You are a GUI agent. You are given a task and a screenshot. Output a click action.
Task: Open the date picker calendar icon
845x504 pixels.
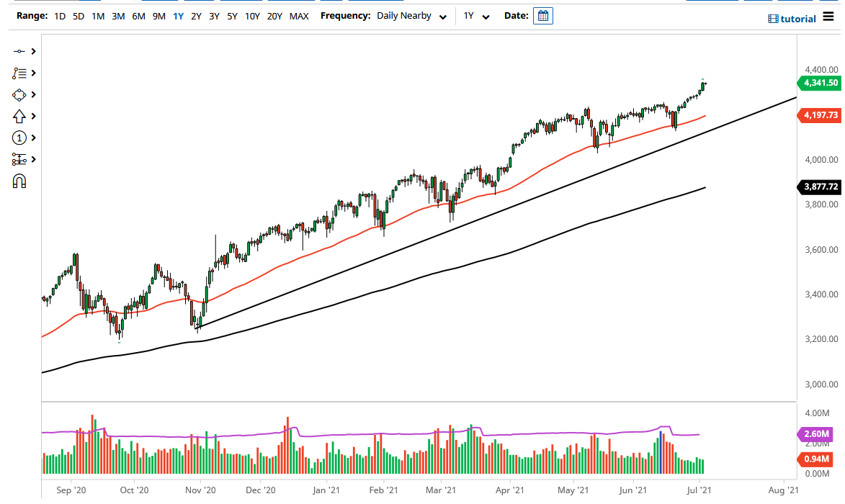(x=542, y=15)
